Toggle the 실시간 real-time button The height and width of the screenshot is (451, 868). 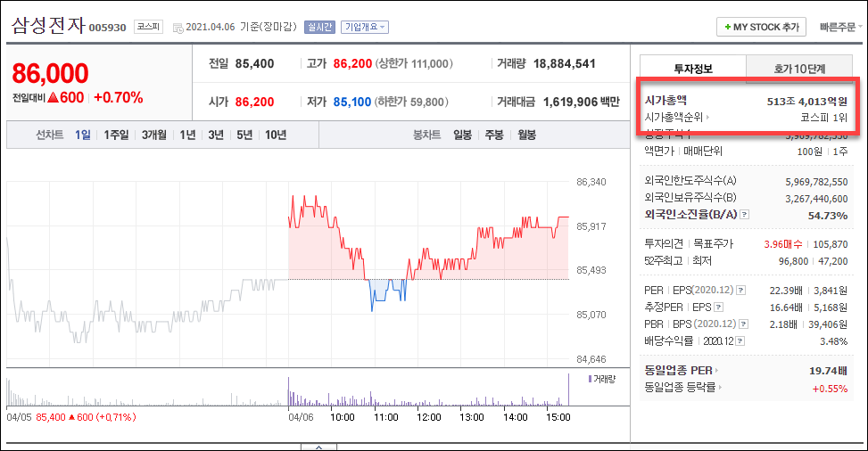[319, 27]
